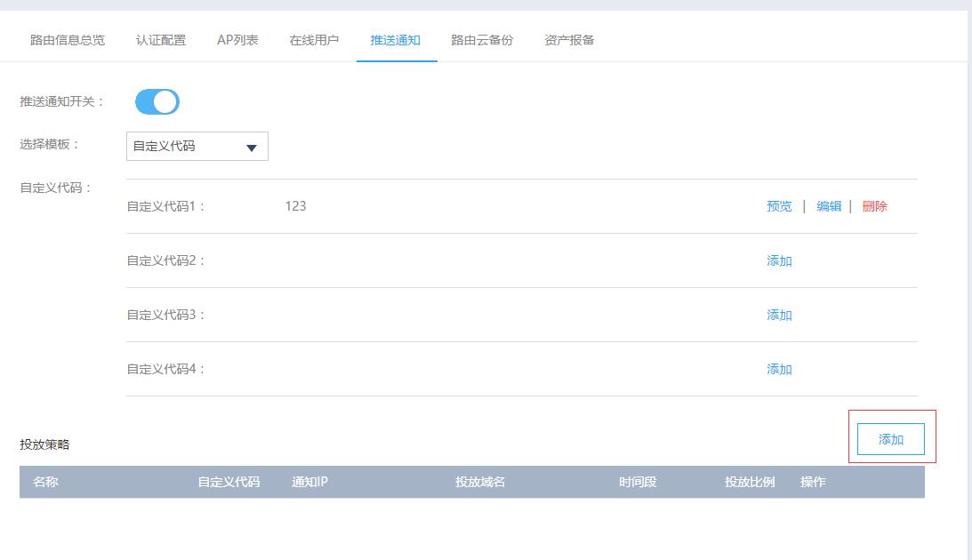Viewport: 972px width, 560px height.
Task: Click the 投放域名 column header
Action: 480,482
